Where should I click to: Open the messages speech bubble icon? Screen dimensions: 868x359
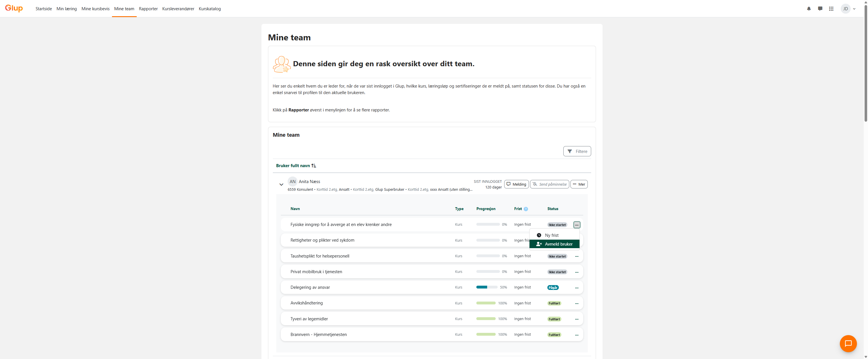tap(820, 9)
